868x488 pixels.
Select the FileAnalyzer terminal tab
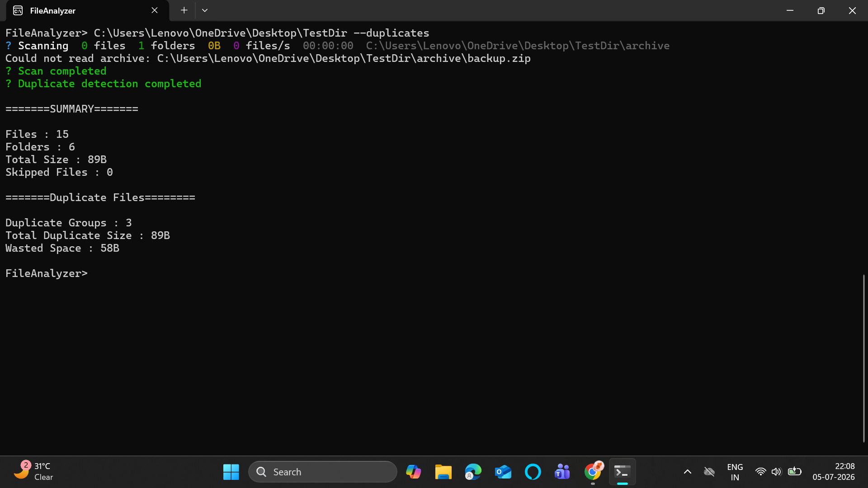87,10
